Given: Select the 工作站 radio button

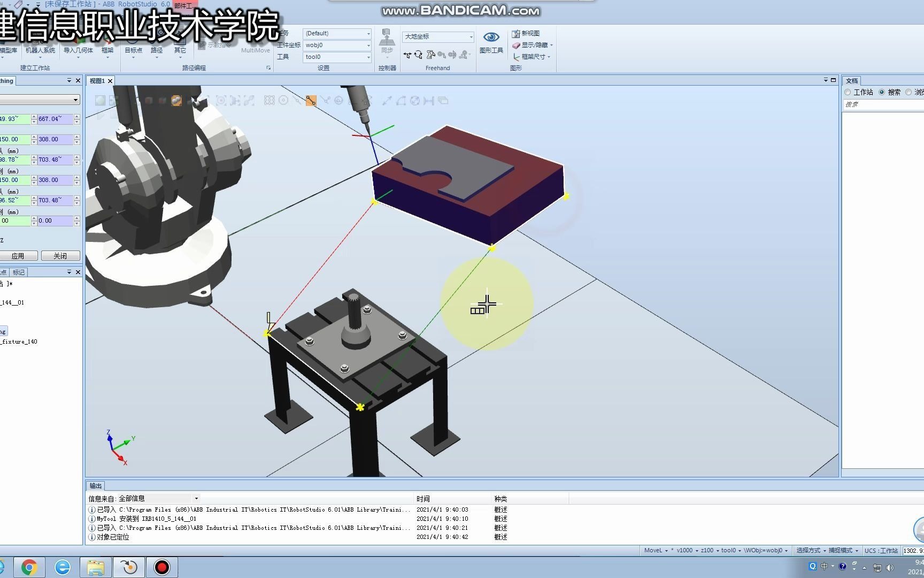Looking at the screenshot, I should [848, 92].
